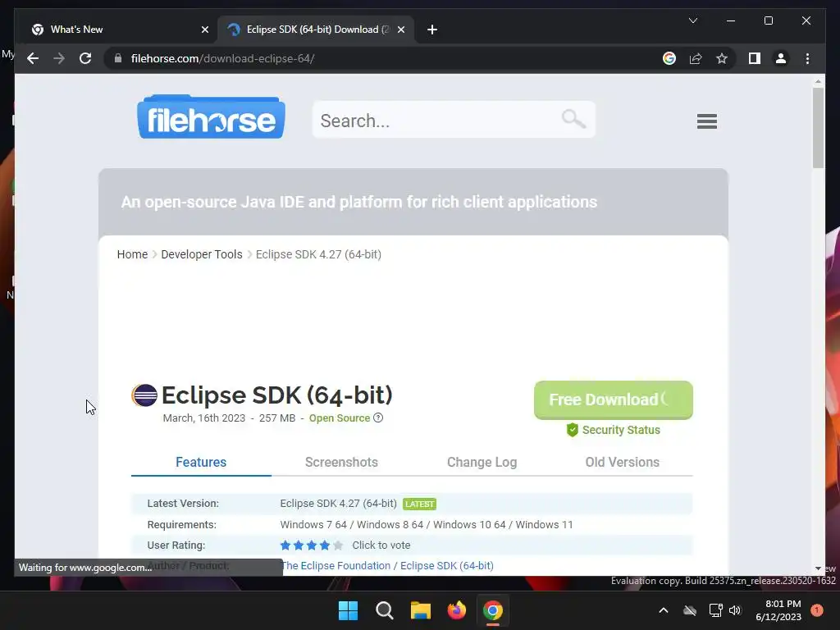Open a new tab with the plus button

pos(431,30)
